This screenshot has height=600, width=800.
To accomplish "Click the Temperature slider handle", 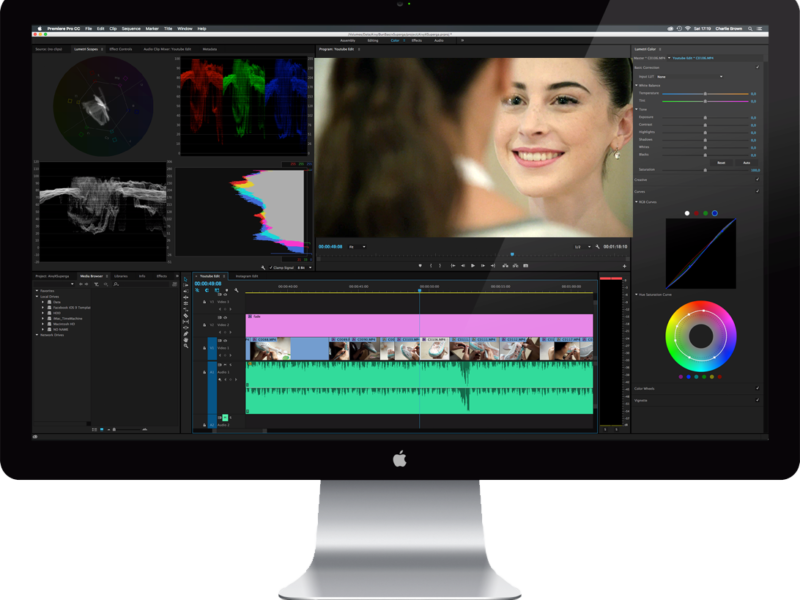I will [705, 93].
